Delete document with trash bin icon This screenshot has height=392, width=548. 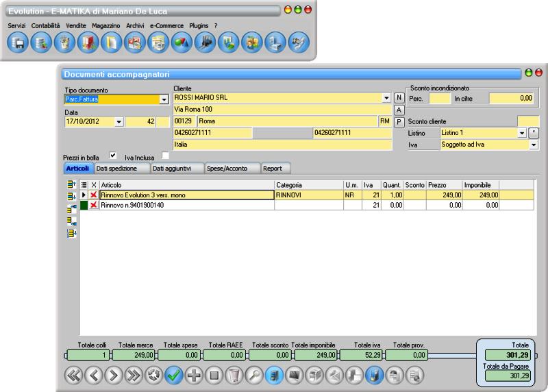pyautogui.click(x=234, y=376)
